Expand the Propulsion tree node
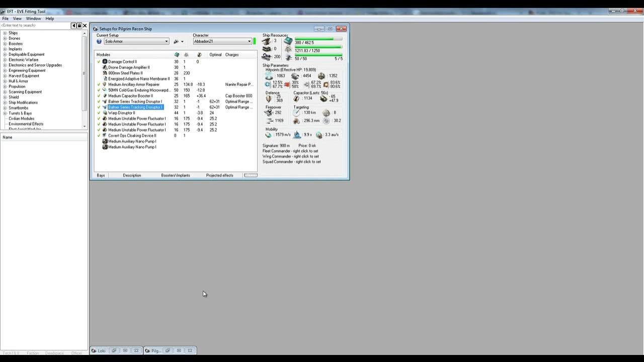Screen dimensions: 644x362 pyautogui.click(x=5, y=86)
